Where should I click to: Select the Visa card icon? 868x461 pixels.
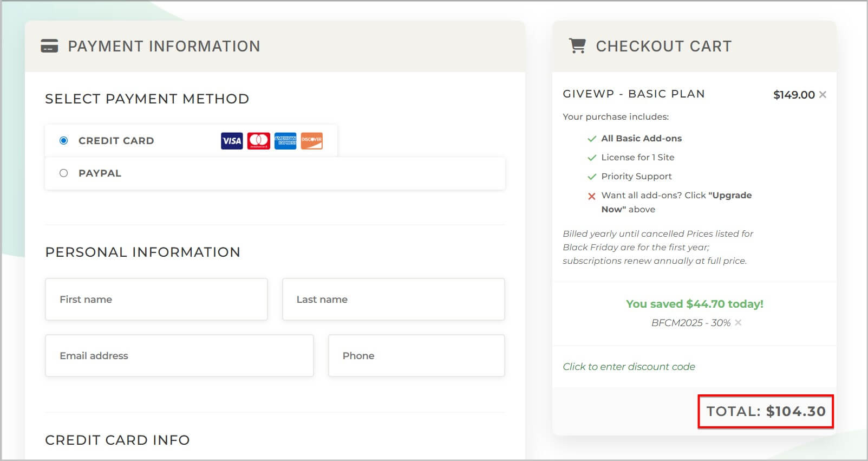coord(231,141)
